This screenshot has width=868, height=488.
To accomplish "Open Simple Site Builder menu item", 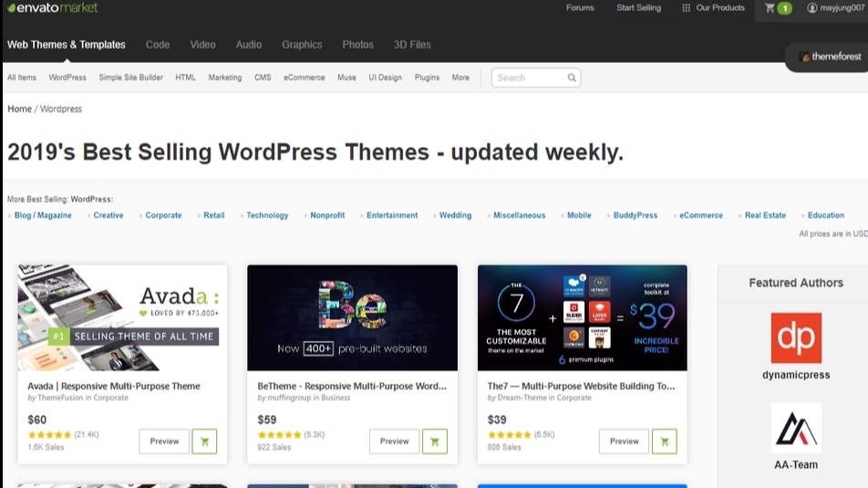I will click(130, 78).
